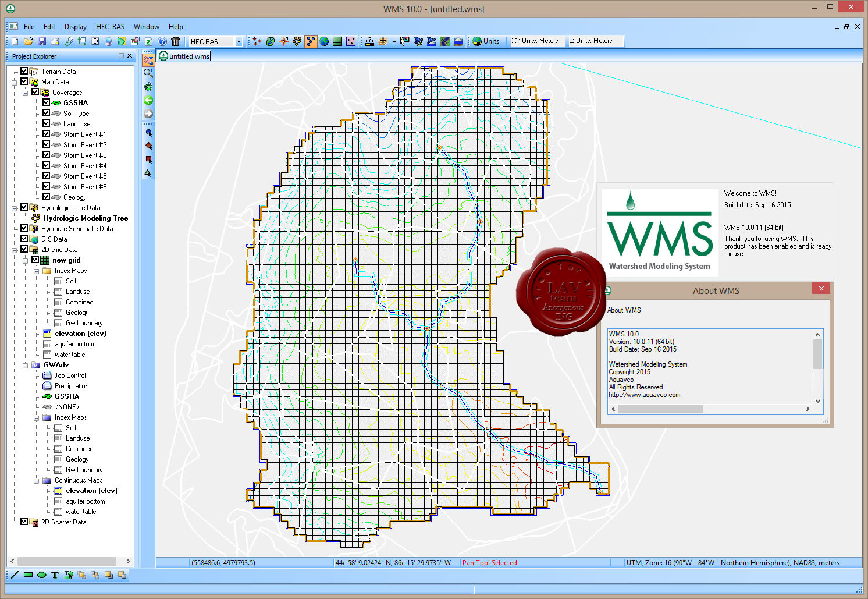Select the blue circle node selection tool
This screenshot has width=868, height=599.
(x=148, y=133)
